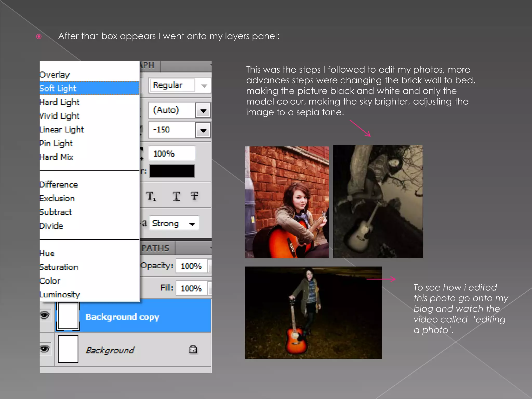
Task: Expand the (Auto) leading dropdown arrow
Action: [203, 110]
